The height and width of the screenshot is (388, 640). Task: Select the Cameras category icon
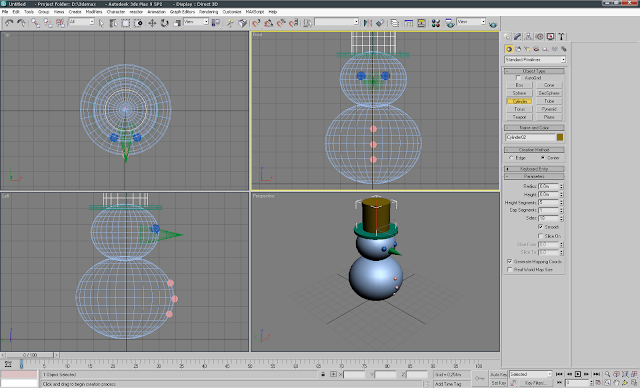click(536, 49)
